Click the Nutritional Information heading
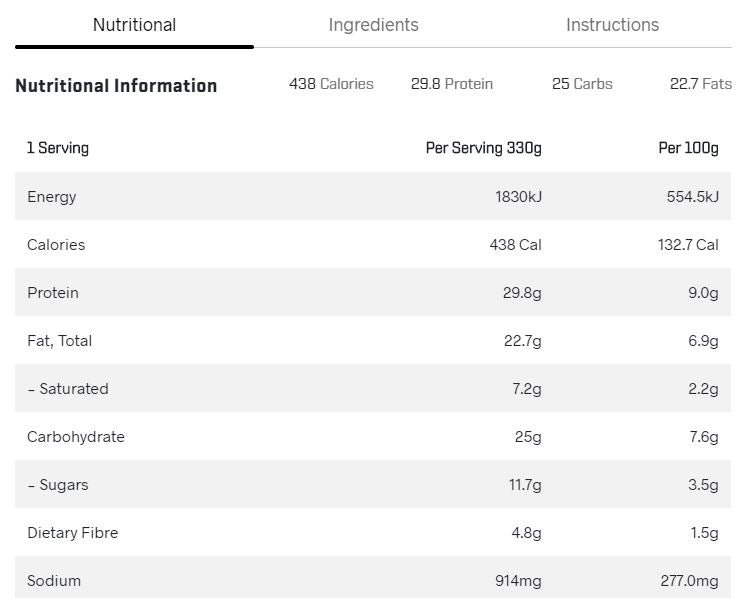This screenshot has height=598, width=742. click(x=116, y=86)
